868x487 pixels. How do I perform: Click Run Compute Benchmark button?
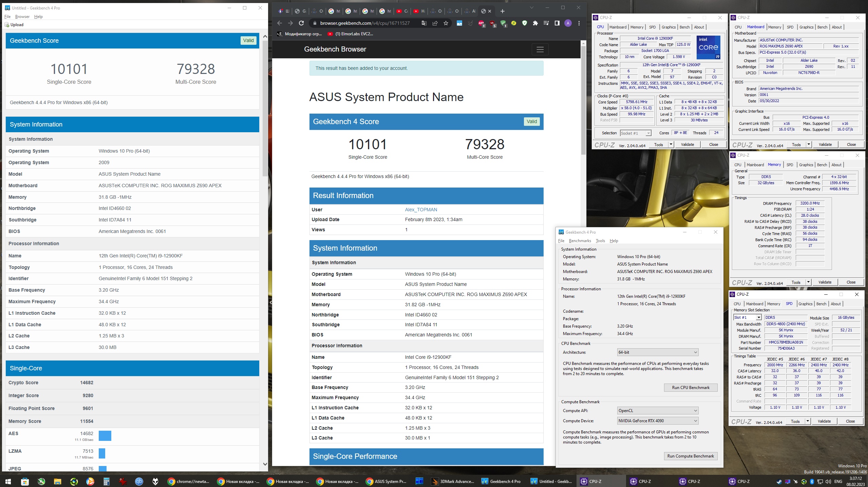(691, 456)
